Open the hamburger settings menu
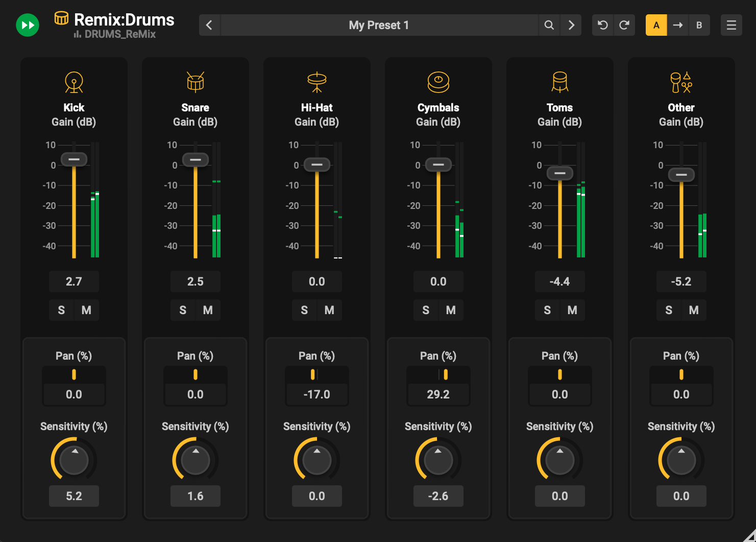Screen dimensions: 756x542 731,25
